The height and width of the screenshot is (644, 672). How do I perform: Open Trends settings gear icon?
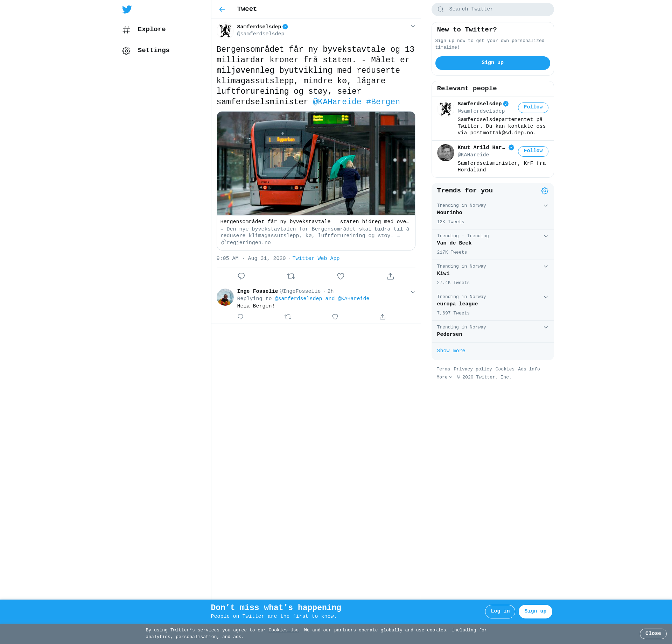pyautogui.click(x=545, y=191)
